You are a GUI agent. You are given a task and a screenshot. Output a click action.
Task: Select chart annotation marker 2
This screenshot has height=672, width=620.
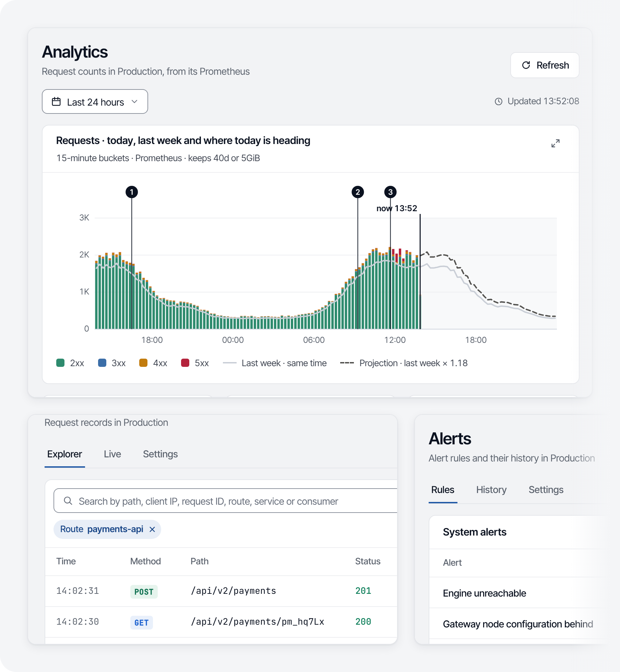[x=358, y=192]
